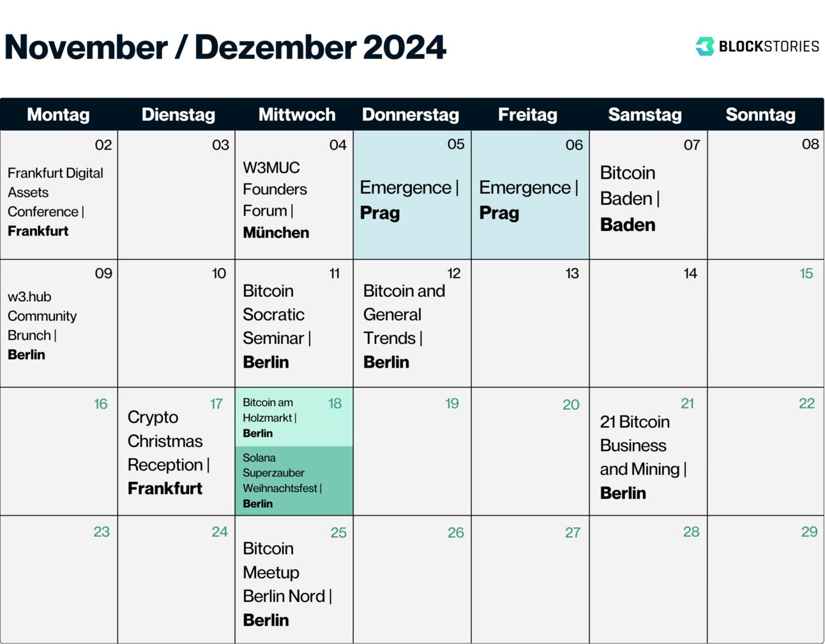
Task: Click the Montag column header
Action: pyautogui.click(x=58, y=115)
